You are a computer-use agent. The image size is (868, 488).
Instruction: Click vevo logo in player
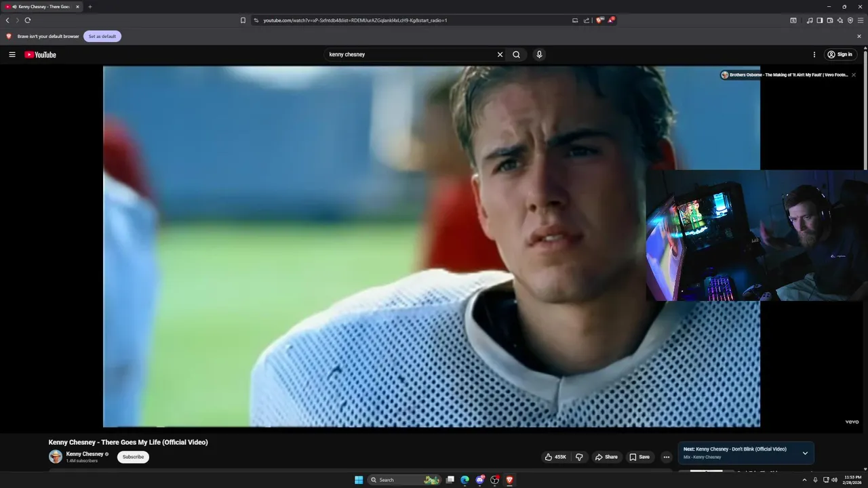852,422
